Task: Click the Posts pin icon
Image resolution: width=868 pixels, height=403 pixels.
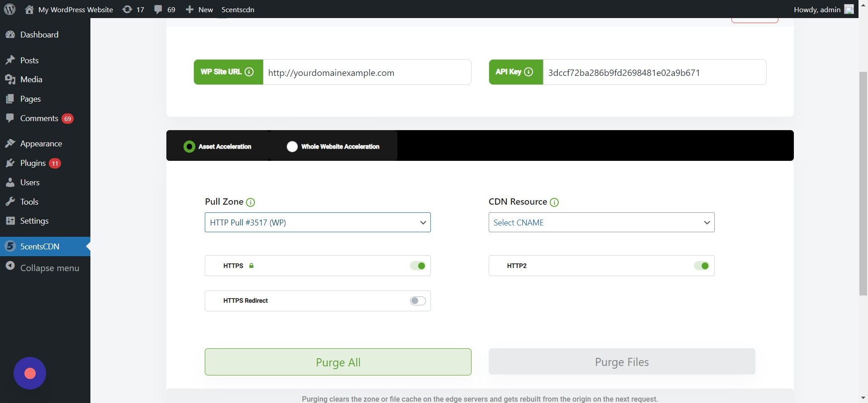Action: point(10,60)
